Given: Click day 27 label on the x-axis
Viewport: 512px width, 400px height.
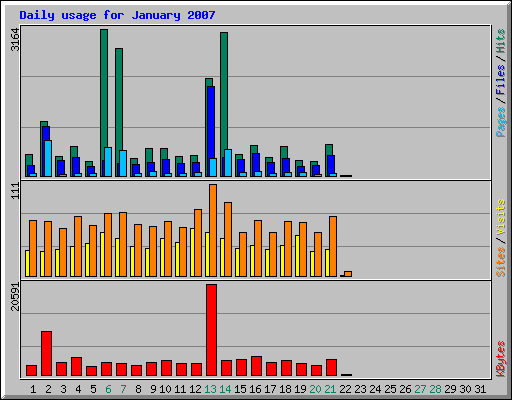Looking at the screenshot, I should pos(420,389).
